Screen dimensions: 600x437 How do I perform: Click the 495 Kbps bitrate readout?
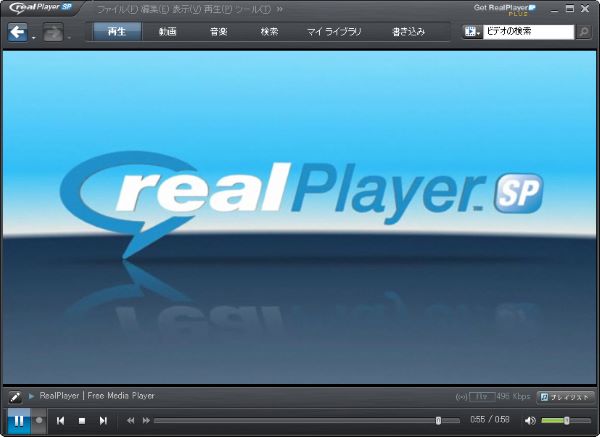click(513, 396)
